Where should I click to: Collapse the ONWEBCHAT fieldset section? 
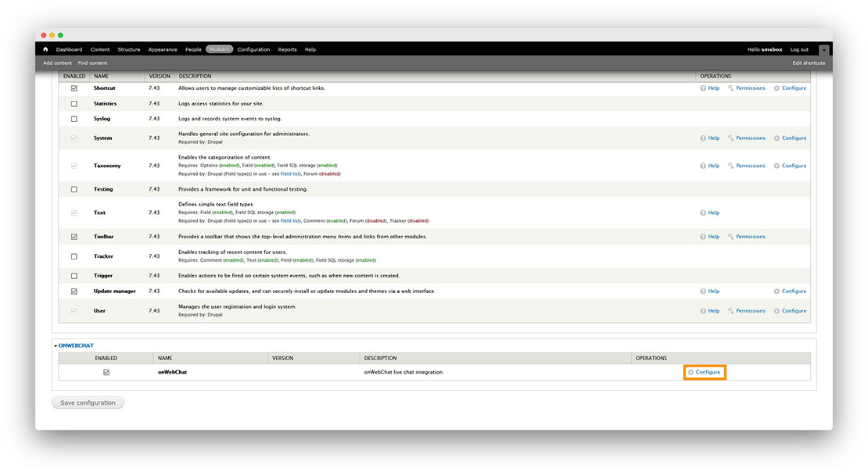click(x=75, y=345)
